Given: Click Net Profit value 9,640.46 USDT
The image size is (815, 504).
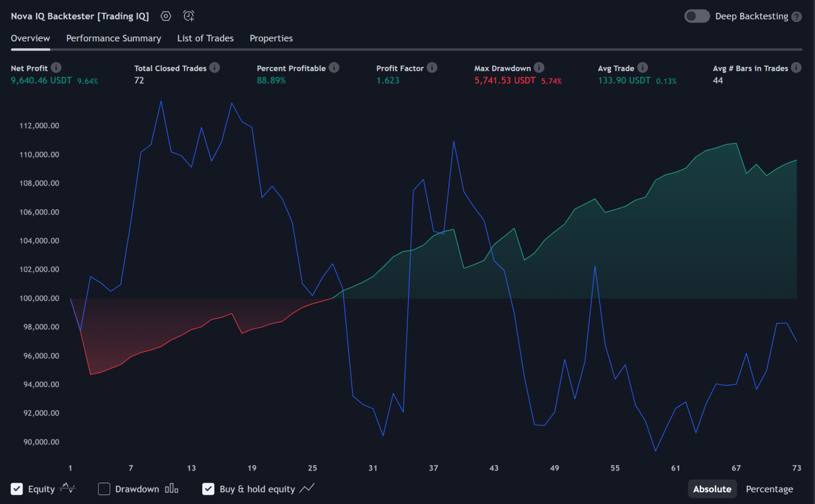Looking at the screenshot, I should 41,80.
